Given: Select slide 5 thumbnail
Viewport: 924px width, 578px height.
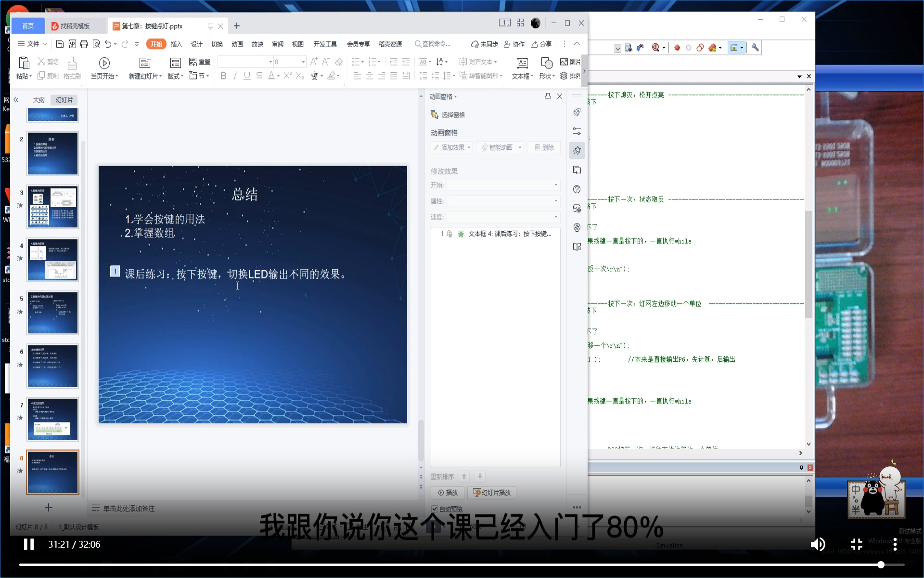Looking at the screenshot, I should tap(52, 313).
